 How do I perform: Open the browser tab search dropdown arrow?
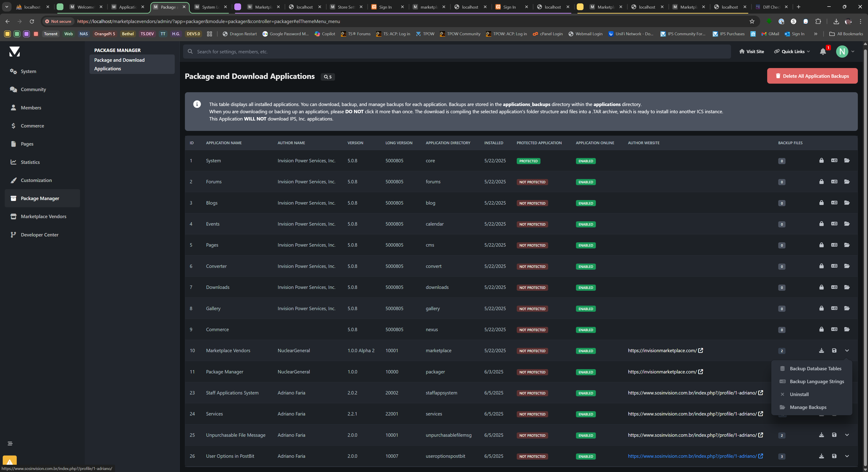tap(7, 7)
